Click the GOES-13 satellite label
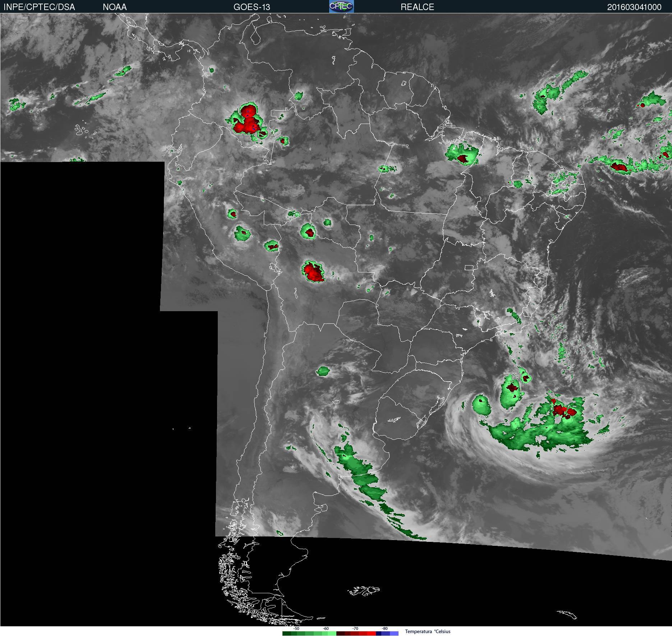This screenshot has width=672, height=636. [x=252, y=7]
